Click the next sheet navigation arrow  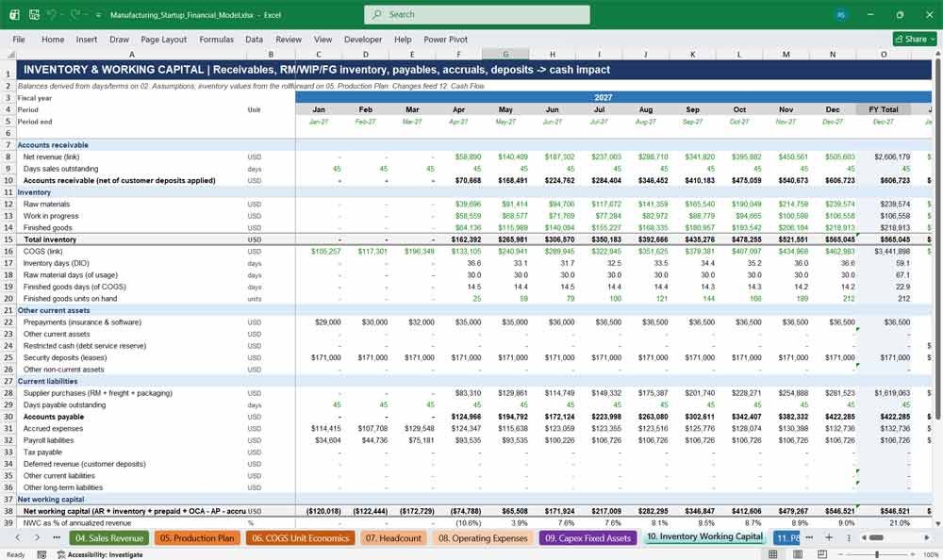point(38,537)
